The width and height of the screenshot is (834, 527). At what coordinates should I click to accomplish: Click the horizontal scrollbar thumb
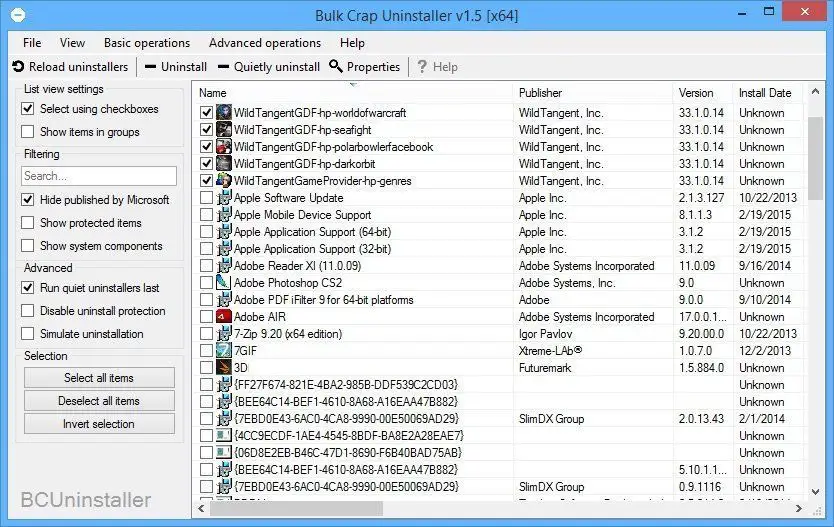[296, 509]
